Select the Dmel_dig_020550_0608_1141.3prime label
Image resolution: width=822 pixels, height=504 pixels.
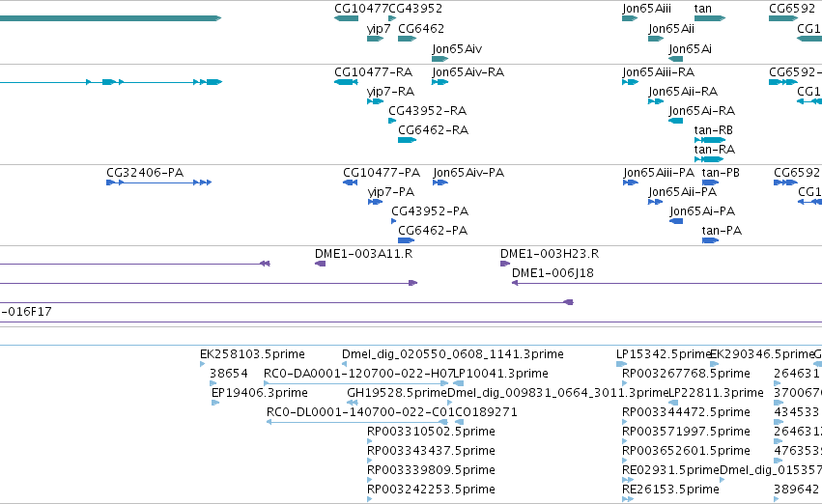(x=452, y=354)
